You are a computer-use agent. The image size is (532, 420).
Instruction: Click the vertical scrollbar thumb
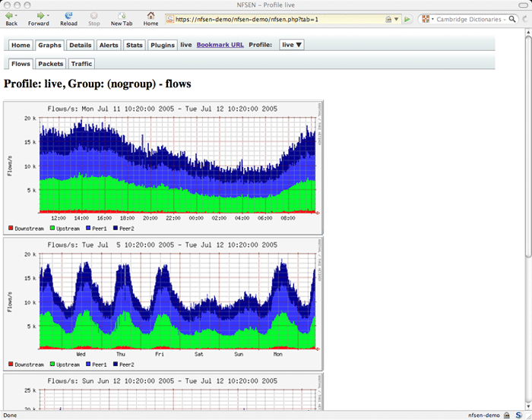(x=529, y=146)
